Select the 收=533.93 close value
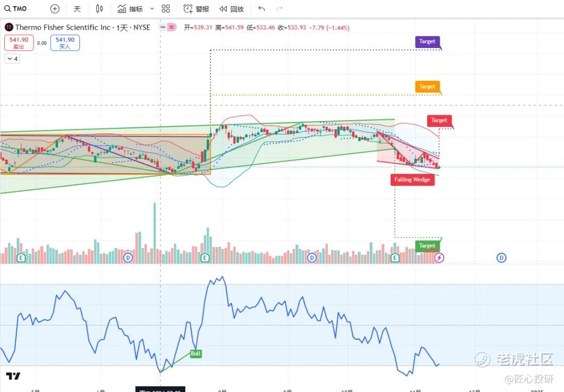This screenshot has height=392, width=564. pyautogui.click(x=292, y=28)
